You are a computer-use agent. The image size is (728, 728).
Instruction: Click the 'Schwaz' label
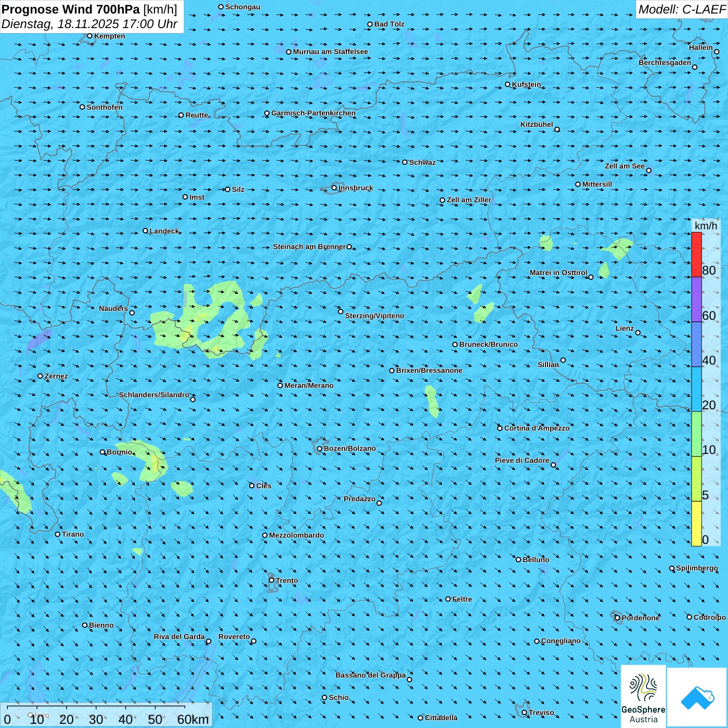[422, 162]
